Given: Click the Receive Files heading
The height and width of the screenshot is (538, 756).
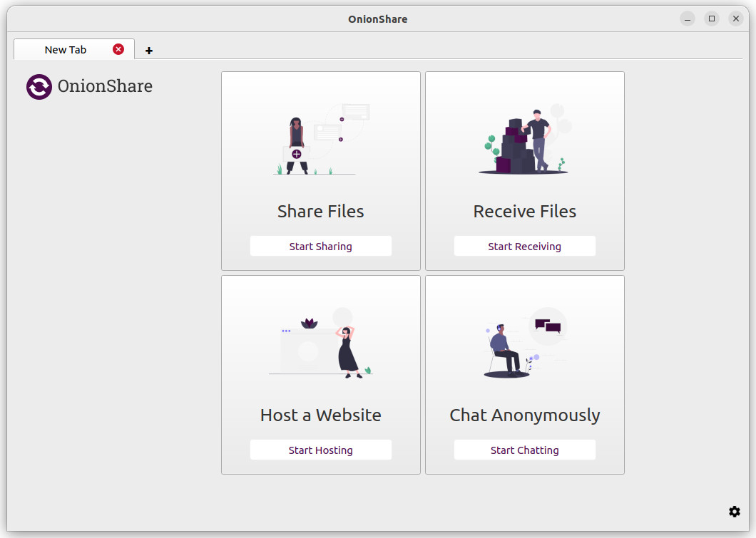Looking at the screenshot, I should [x=524, y=212].
